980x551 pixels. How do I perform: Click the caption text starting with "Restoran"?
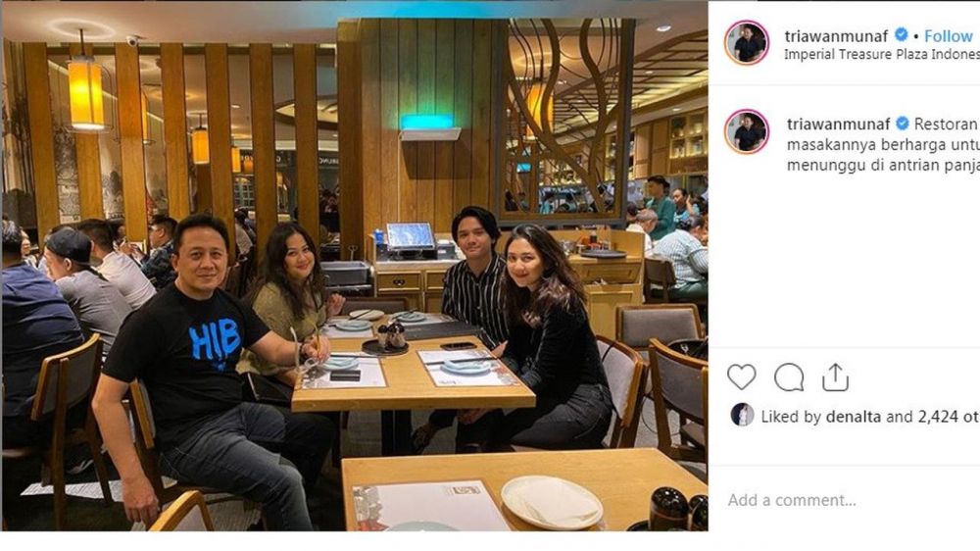click(x=946, y=124)
